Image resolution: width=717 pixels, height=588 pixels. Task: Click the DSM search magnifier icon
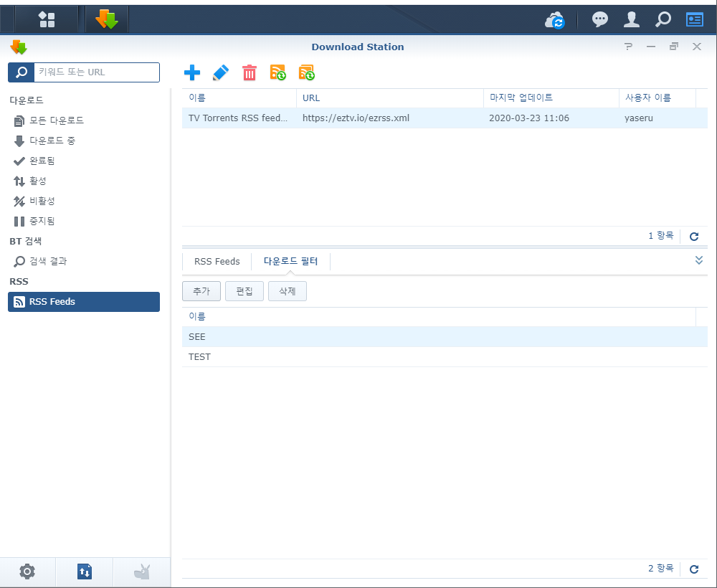[663, 19]
